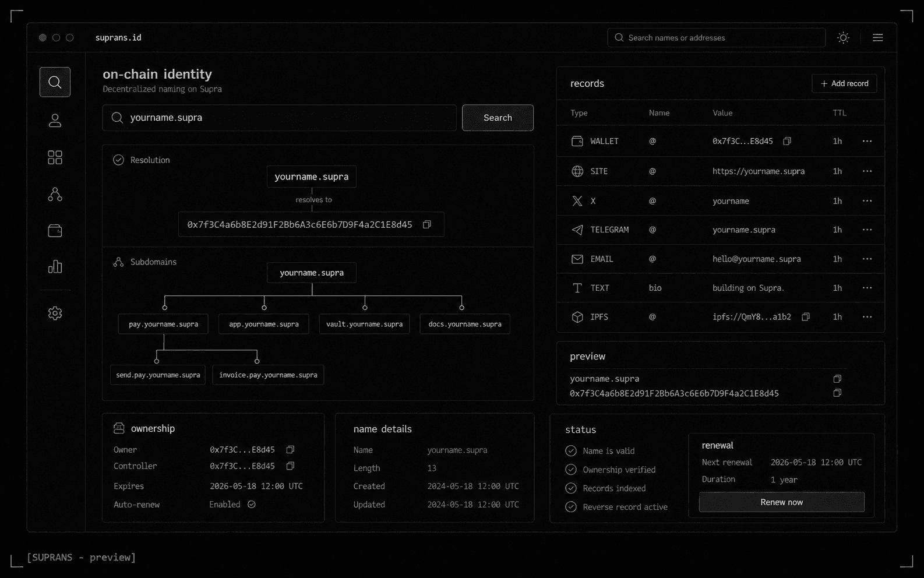Click the Add record button

click(x=844, y=83)
